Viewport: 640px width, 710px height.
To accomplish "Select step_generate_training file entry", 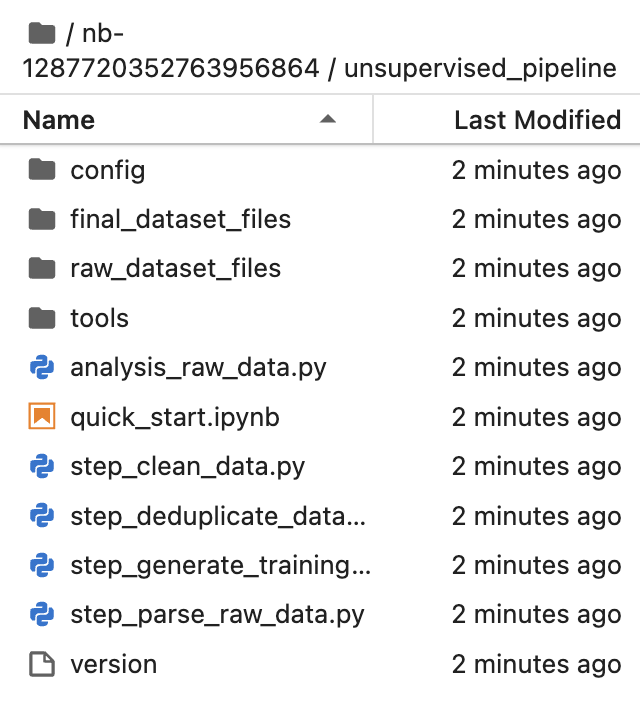I will point(320,565).
